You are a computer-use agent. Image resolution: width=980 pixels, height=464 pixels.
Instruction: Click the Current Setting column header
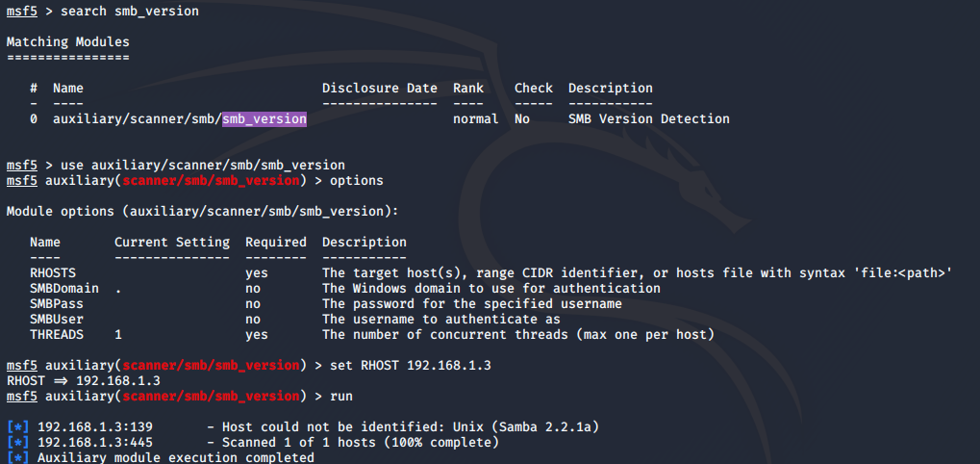point(171,243)
